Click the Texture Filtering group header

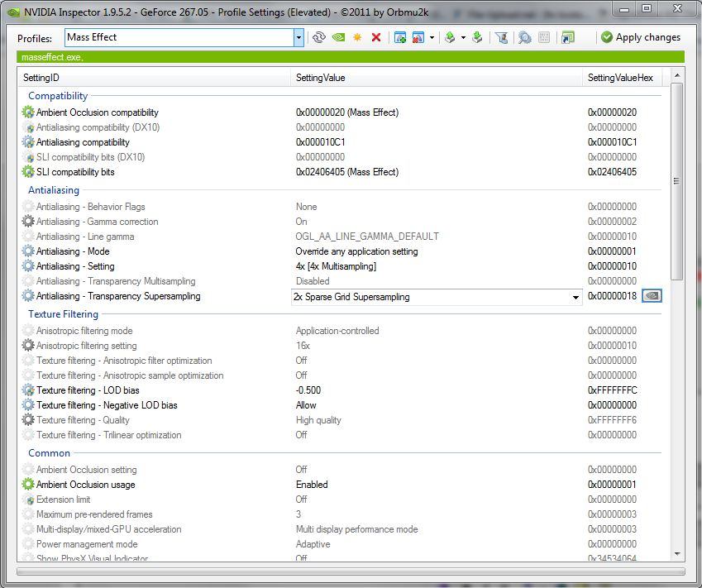point(63,314)
